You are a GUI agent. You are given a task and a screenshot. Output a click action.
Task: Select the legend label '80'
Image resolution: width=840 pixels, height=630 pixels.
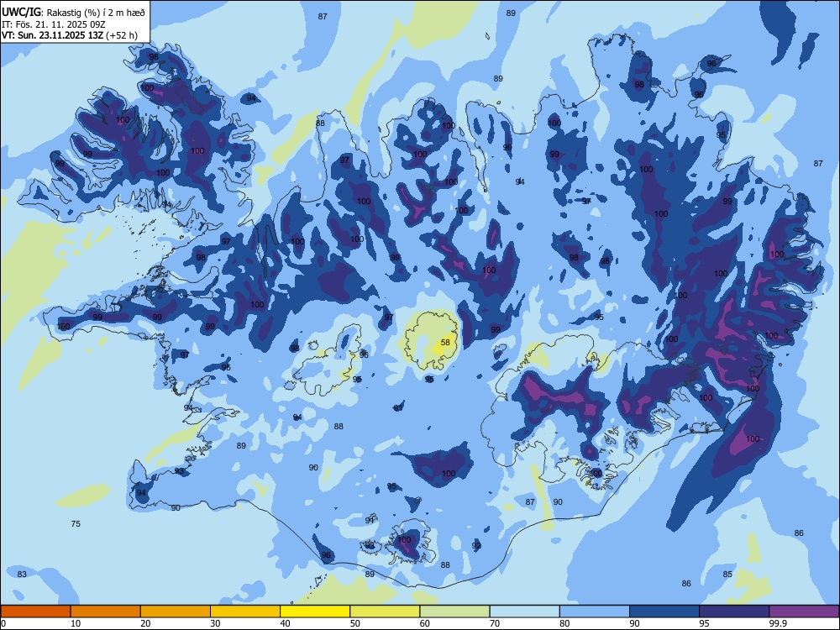[564, 623]
